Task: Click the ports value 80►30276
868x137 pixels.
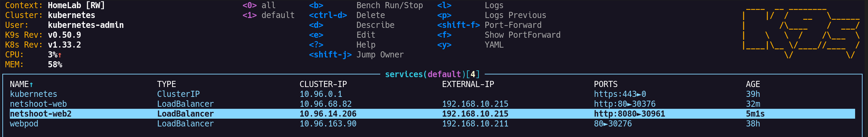Action: 613,124
